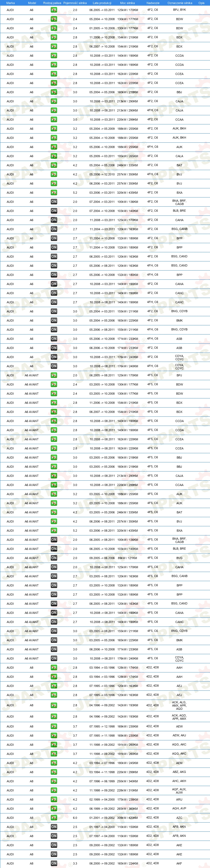Click petrol fuel icon in CALA row
Screen dimensions: 210x868
tap(54, 156)
